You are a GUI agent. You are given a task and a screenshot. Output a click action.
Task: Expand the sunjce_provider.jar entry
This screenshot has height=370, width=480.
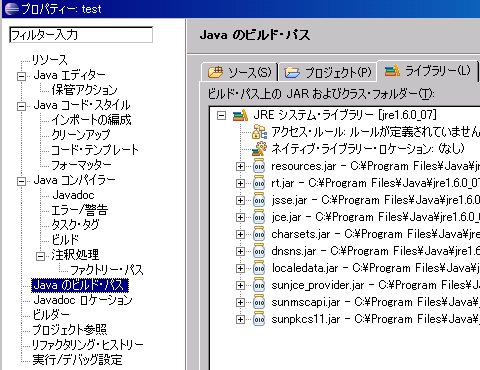pyautogui.click(x=240, y=285)
